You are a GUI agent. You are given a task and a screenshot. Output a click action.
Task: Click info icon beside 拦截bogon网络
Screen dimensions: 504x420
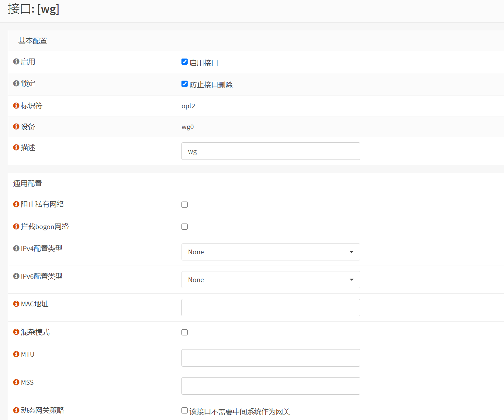pos(16,227)
